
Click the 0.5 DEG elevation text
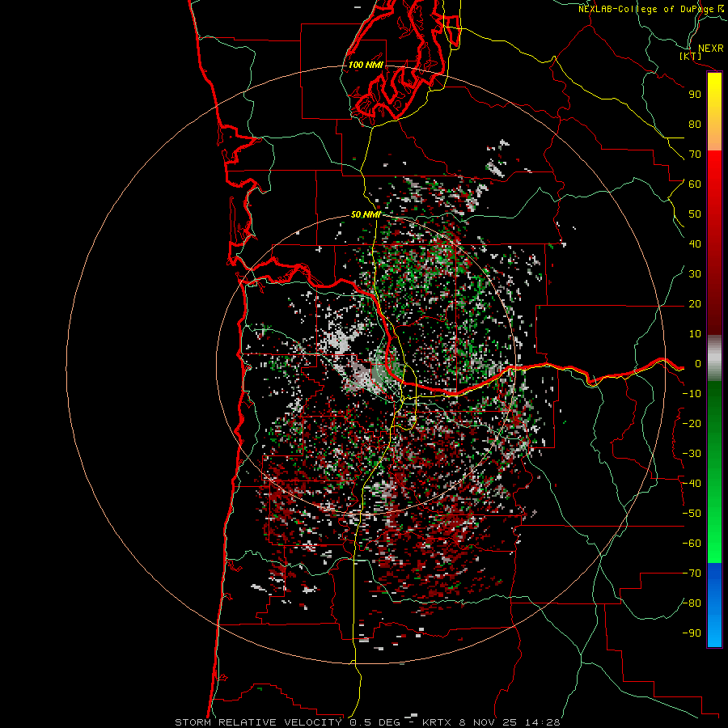click(375, 722)
